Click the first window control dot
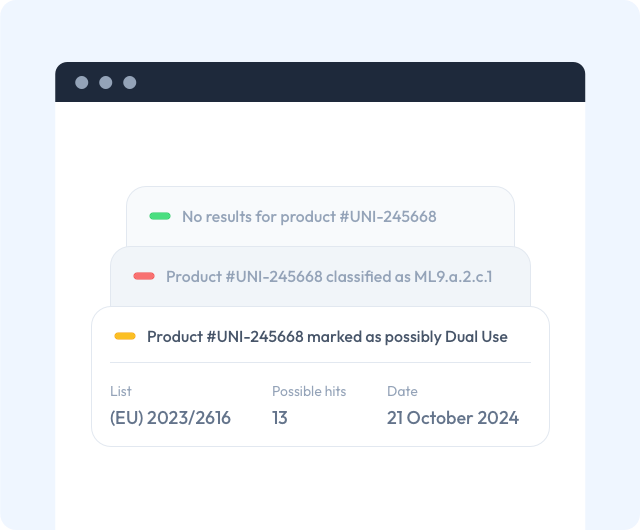The width and height of the screenshot is (640, 530). (x=82, y=82)
